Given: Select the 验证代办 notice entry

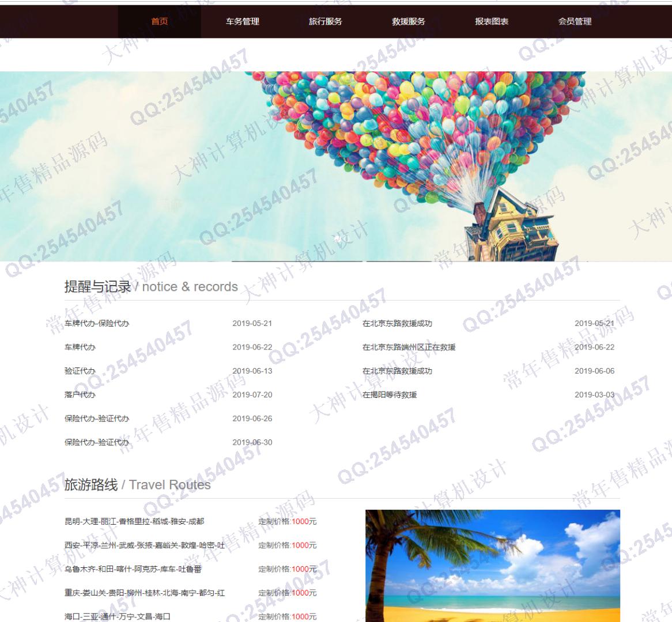Looking at the screenshot, I should (x=80, y=371).
